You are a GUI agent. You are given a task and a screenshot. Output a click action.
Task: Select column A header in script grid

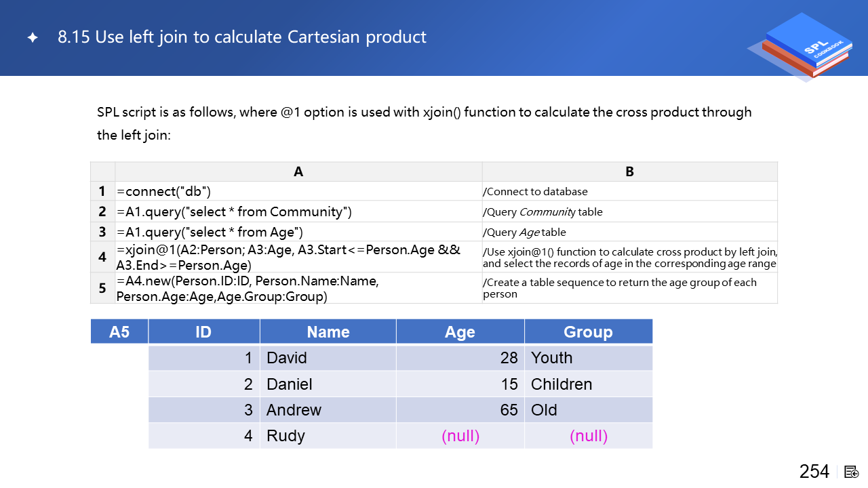(x=298, y=172)
